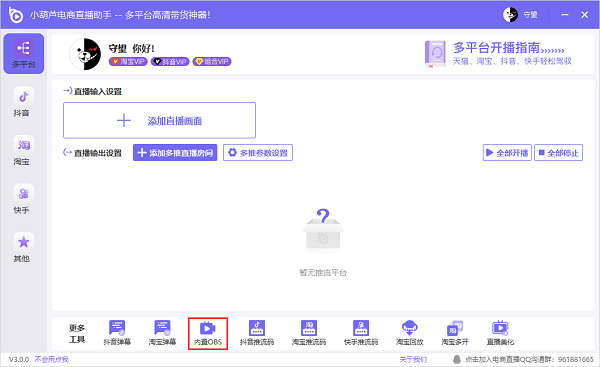Start all streams with 全部开播
Image resolution: width=600 pixels, height=367 pixels.
click(507, 153)
